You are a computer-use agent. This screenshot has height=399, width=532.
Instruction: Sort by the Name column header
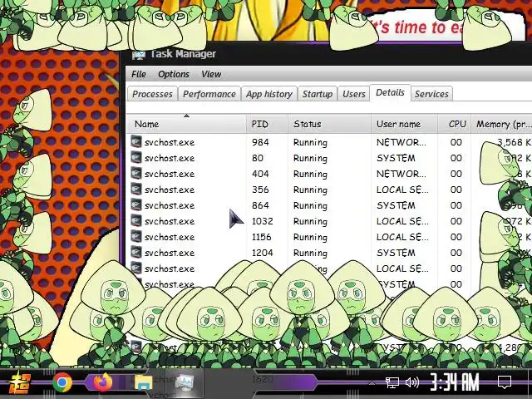click(186, 124)
